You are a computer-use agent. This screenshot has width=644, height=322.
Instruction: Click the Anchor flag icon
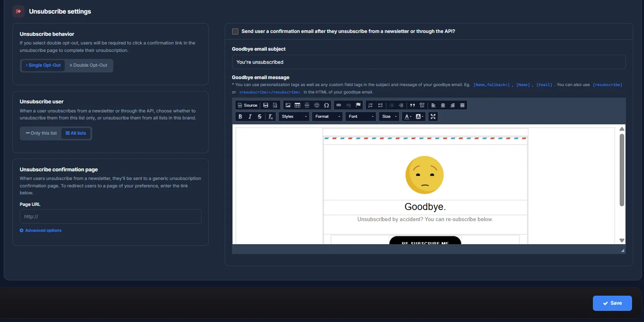pos(358,105)
